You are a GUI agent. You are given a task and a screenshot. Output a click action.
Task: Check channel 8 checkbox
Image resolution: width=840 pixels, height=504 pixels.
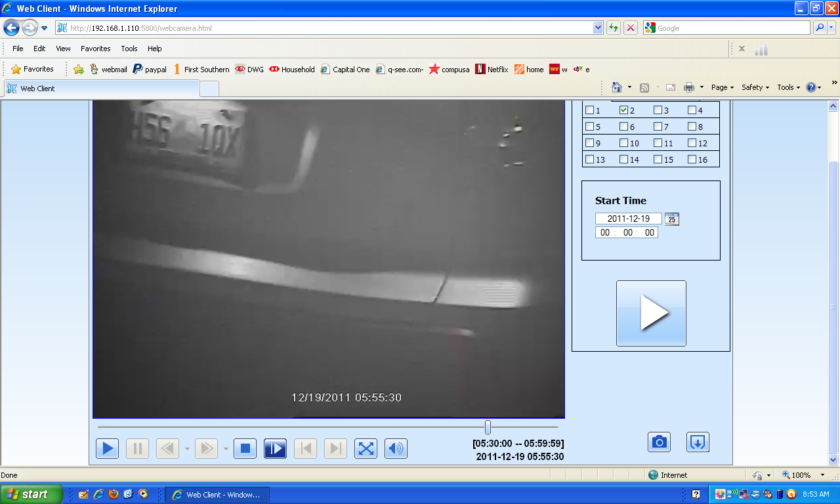(692, 127)
